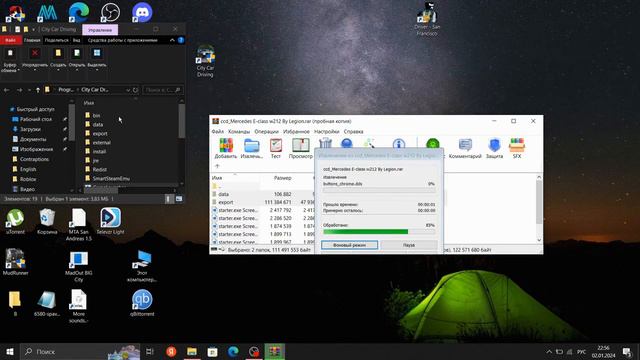Open the WinRAR Избранное menu
This screenshot has height=360, width=640.
(296, 131)
